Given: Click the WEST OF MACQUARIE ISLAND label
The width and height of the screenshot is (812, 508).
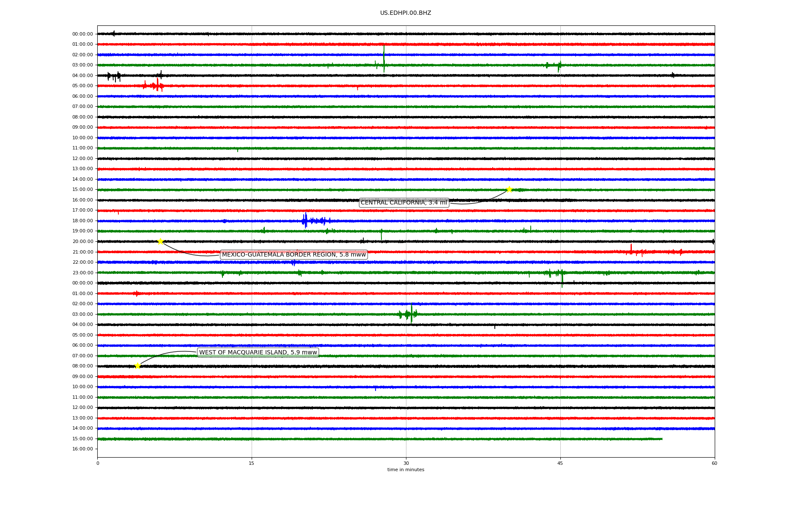Looking at the screenshot, I should [258, 353].
